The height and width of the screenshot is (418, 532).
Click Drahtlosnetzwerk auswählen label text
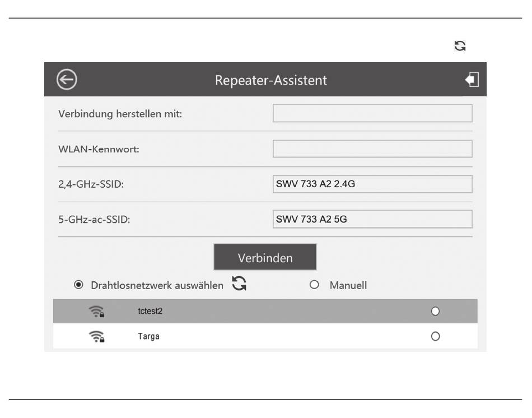157,285
